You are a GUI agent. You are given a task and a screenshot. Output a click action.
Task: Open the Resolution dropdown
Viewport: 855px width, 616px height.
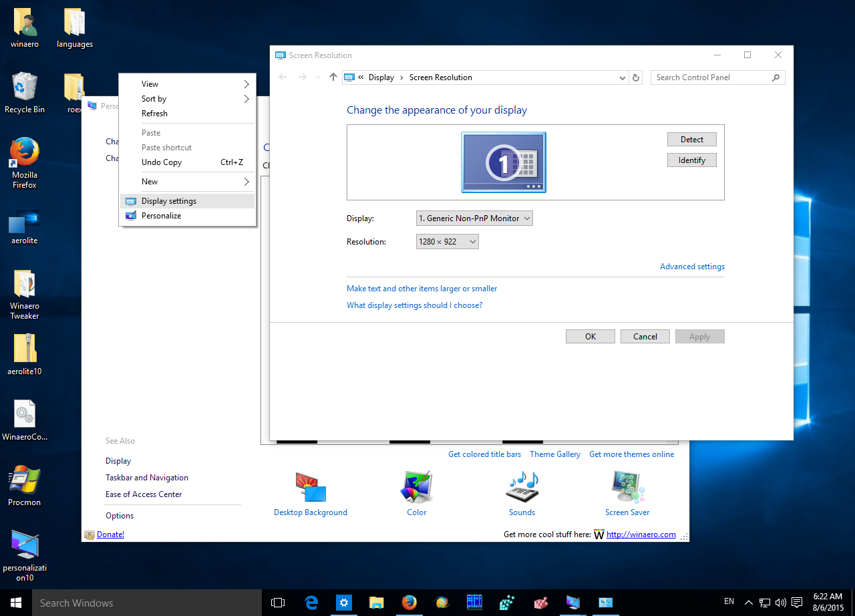[x=448, y=242]
